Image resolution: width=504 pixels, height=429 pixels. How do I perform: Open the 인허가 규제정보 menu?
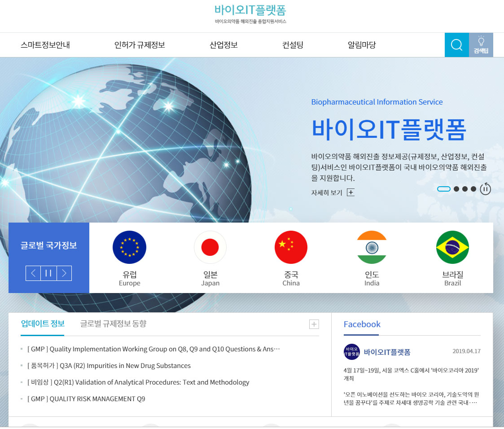[140, 45]
